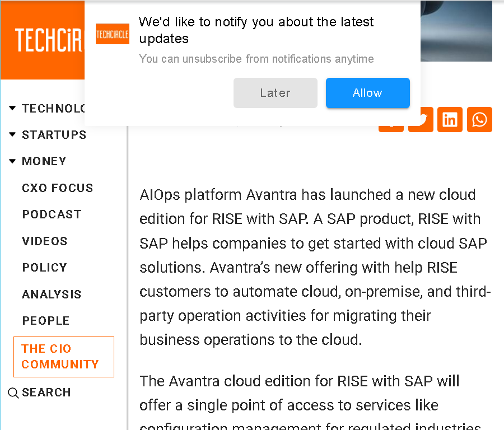Click paragraph starting 'The Avantra cloud edition'

[310, 401]
